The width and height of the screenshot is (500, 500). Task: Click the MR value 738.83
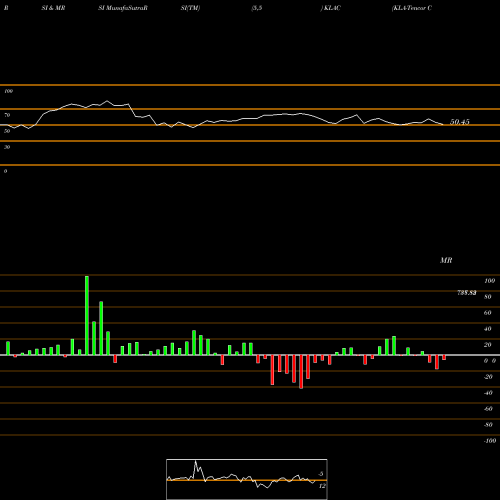[466, 293]
